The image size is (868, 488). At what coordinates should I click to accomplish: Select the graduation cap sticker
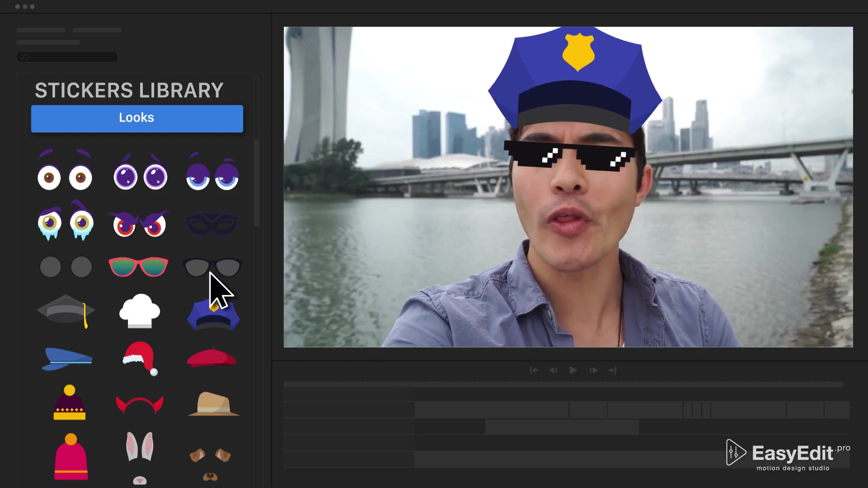coord(66,311)
